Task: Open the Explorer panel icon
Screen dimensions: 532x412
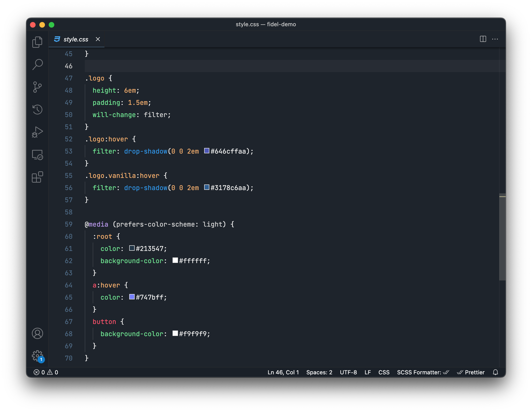Action: tap(37, 42)
